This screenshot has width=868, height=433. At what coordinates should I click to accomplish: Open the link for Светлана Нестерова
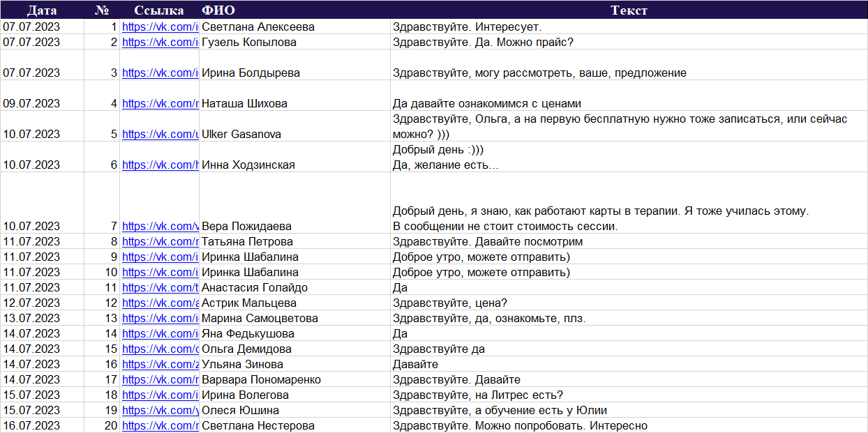coord(160,425)
